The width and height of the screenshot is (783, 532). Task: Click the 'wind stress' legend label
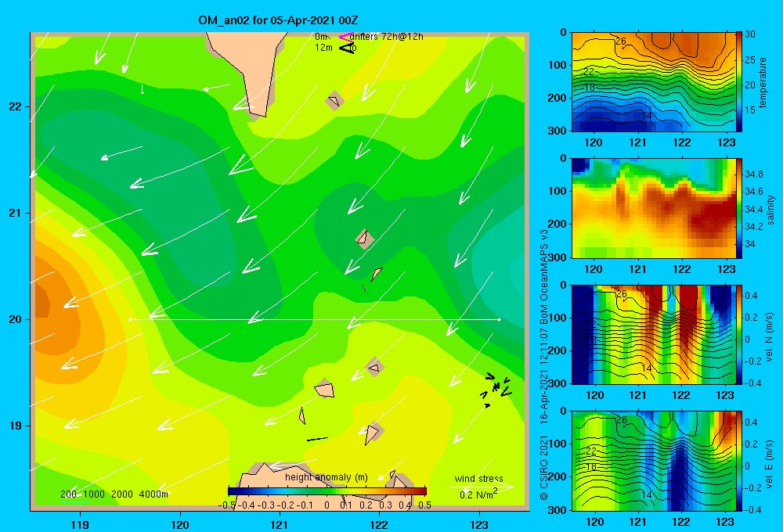tap(479, 478)
